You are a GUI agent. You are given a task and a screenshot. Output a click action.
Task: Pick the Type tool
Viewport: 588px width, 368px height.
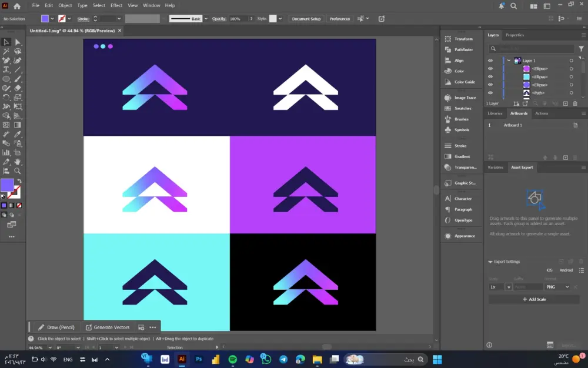coord(6,70)
